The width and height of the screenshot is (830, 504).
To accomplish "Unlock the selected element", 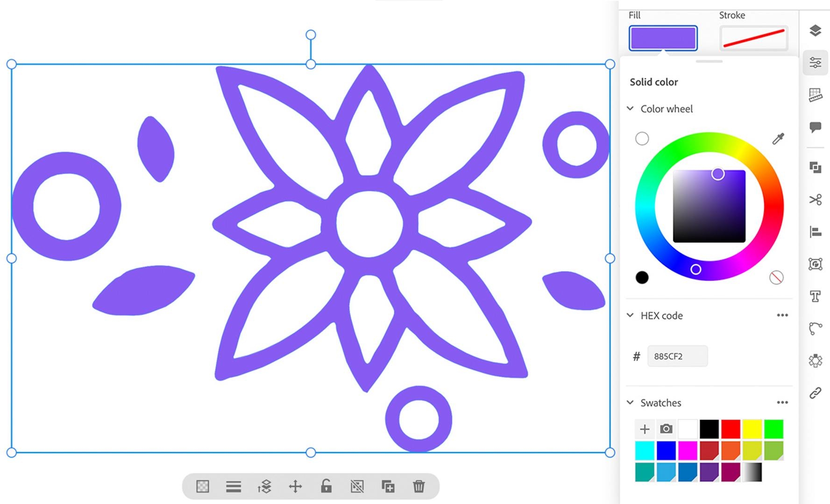I will click(326, 486).
